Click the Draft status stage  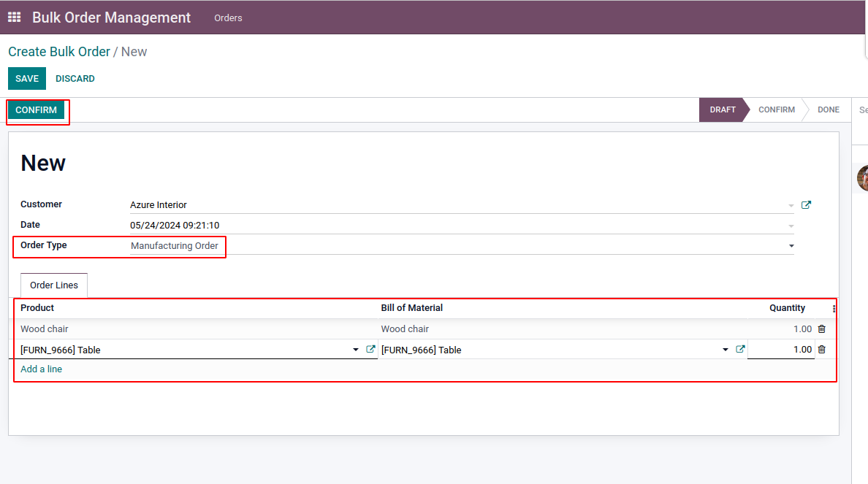723,110
